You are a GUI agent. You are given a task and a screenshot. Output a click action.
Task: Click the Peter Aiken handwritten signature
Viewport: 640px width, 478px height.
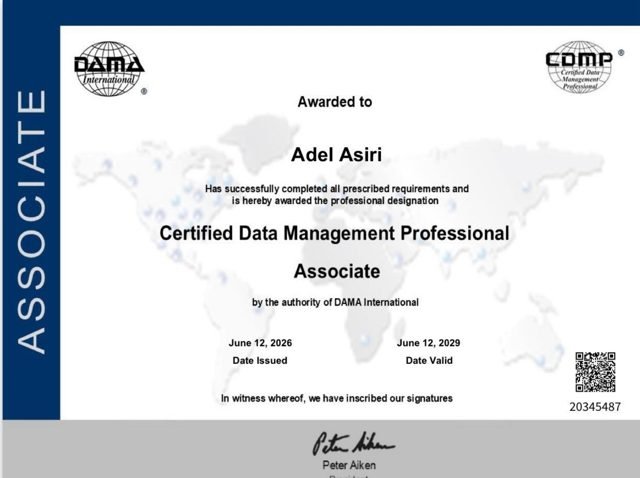(353, 443)
